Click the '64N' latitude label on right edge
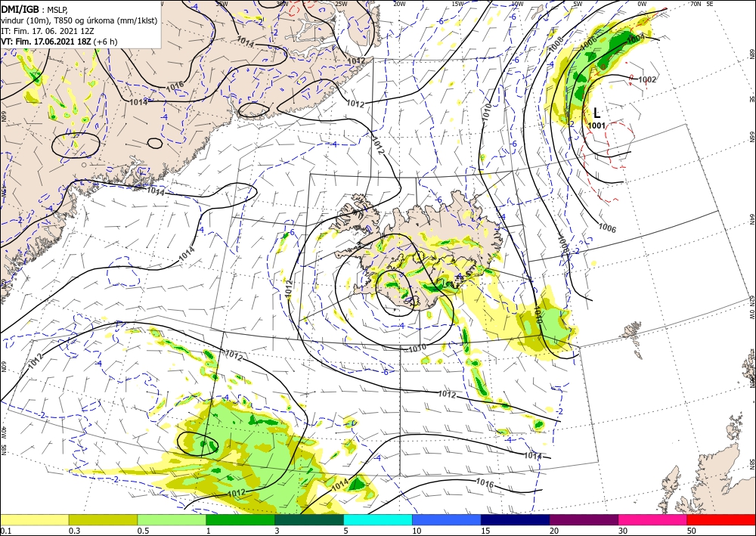 point(751,218)
